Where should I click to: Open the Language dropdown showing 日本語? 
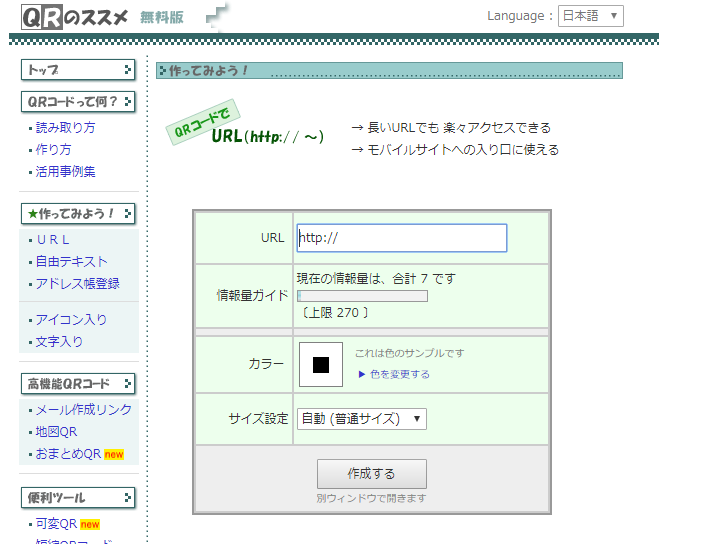coord(590,16)
